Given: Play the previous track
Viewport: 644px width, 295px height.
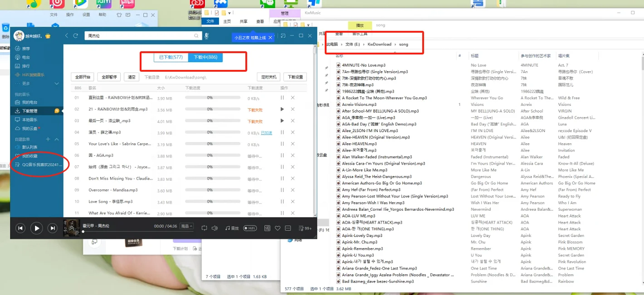Looking at the screenshot, I should (x=20, y=228).
